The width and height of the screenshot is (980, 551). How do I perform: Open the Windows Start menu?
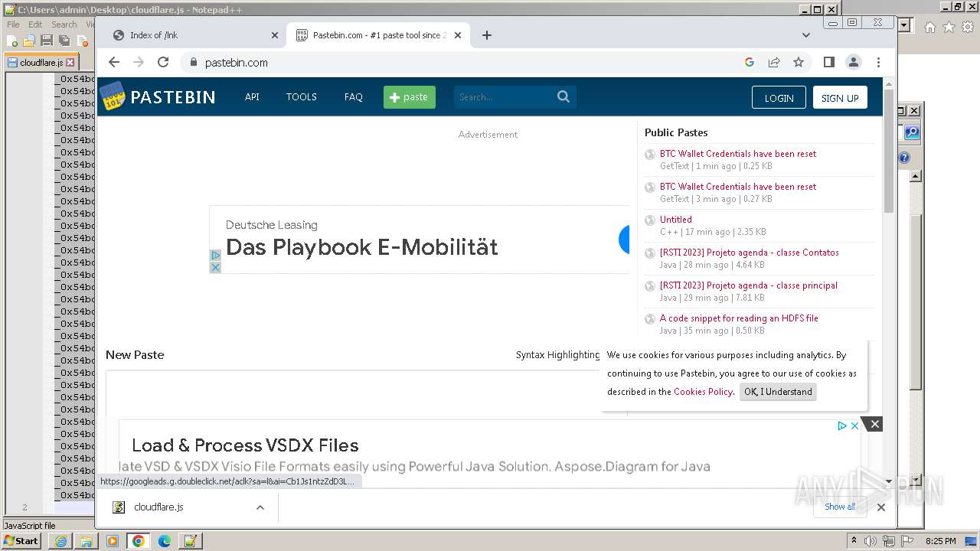tap(21, 540)
